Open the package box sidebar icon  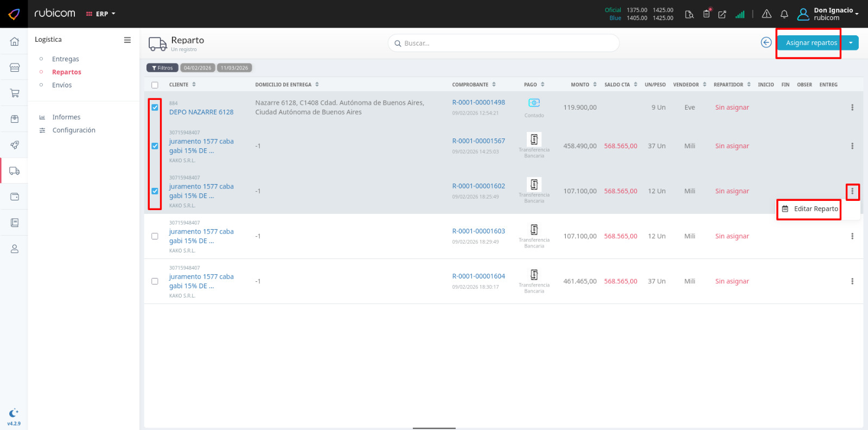click(x=15, y=119)
